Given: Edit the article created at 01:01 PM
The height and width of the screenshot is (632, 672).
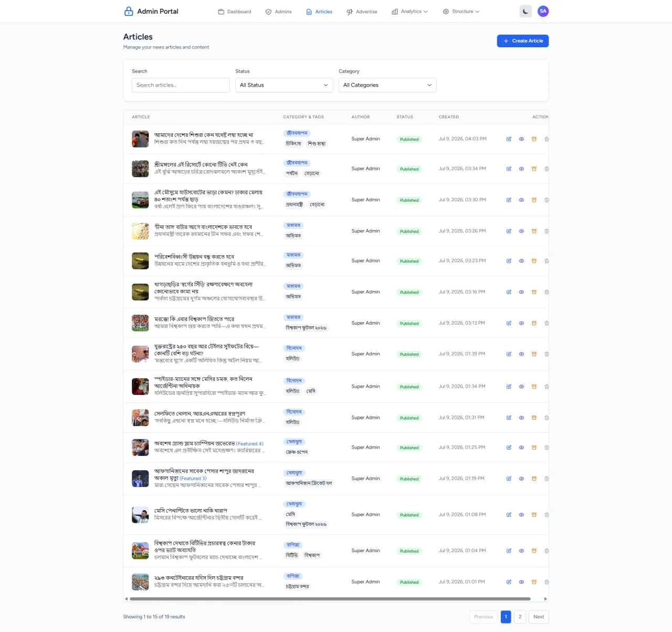Looking at the screenshot, I should click(x=509, y=582).
